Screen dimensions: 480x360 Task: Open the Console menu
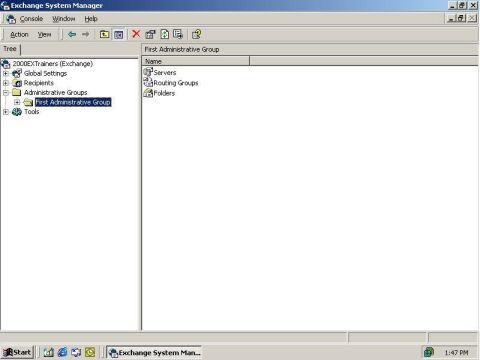pyautogui.click(x=31, y=19)
